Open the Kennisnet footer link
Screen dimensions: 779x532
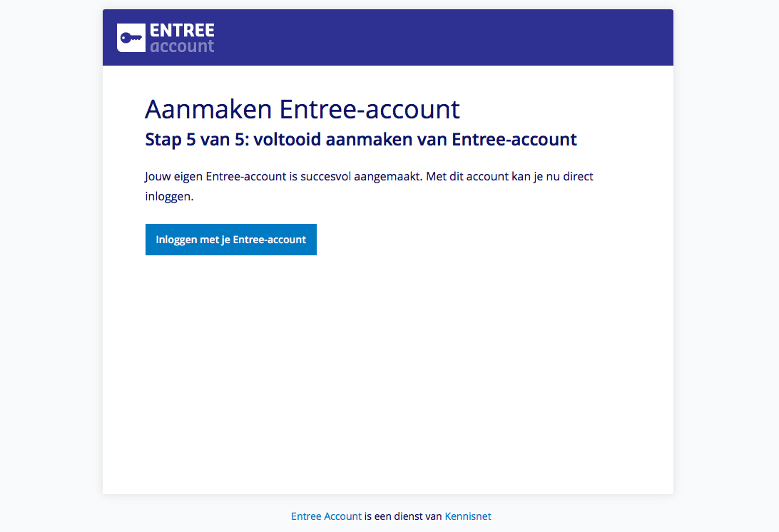coord(468,516)
